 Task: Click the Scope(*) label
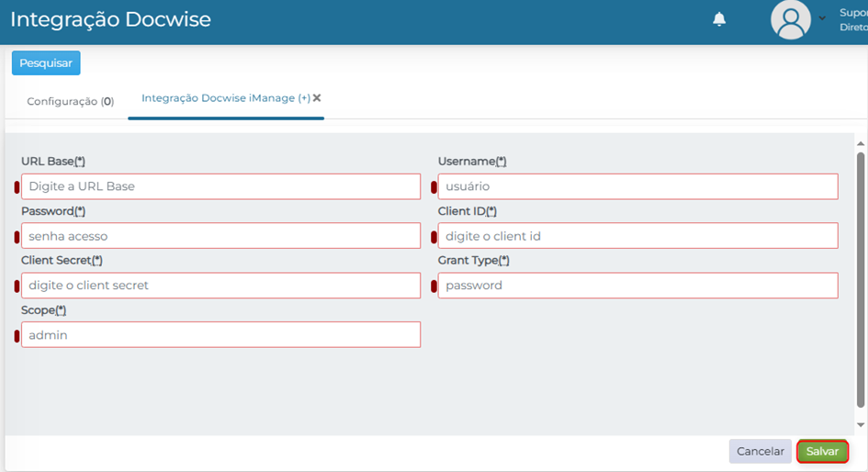[x=44, y=310]
